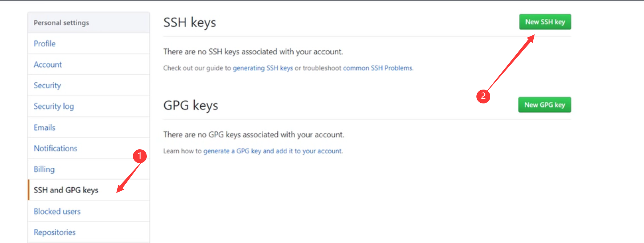The width and height of the screenshot is (644, 243).
Task: Click the New GPG key button
Action: click(544, 105)
